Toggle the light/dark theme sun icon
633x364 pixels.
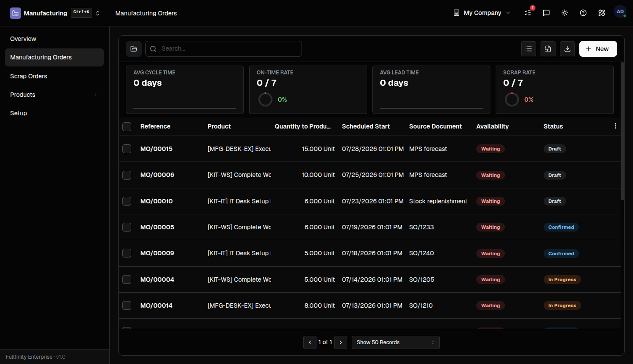[565, 13]
